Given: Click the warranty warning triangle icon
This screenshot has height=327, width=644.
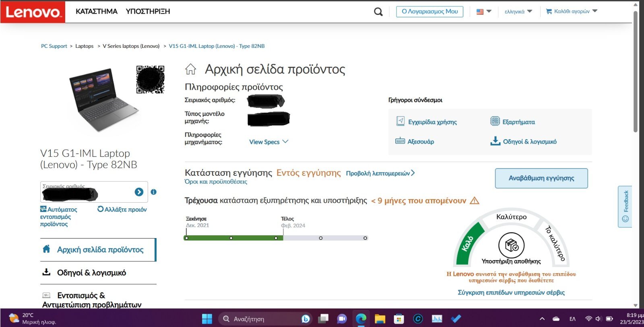Looking at the screenshot, I should pos(475,200).
